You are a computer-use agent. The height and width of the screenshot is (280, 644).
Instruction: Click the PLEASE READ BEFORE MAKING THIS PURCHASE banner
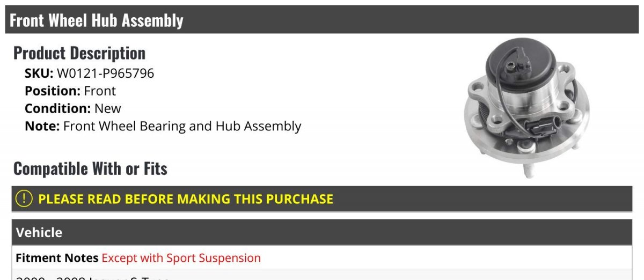pos(322,199)
